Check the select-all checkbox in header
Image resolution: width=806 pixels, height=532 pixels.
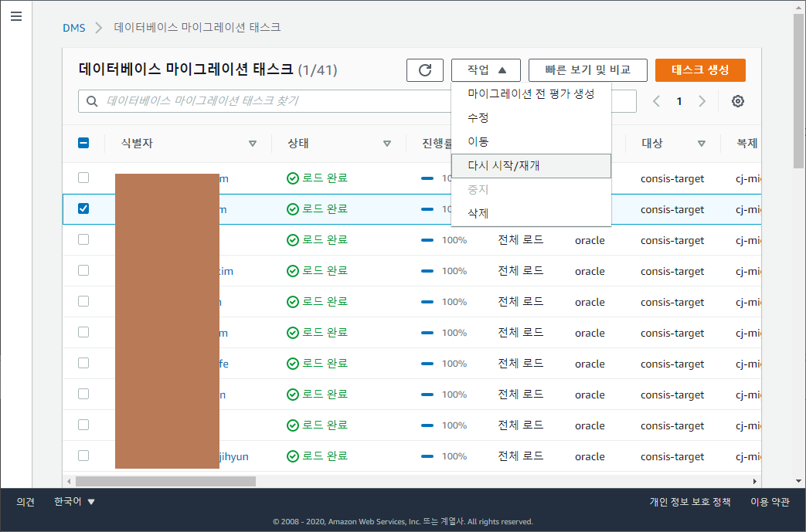[83, 143]
